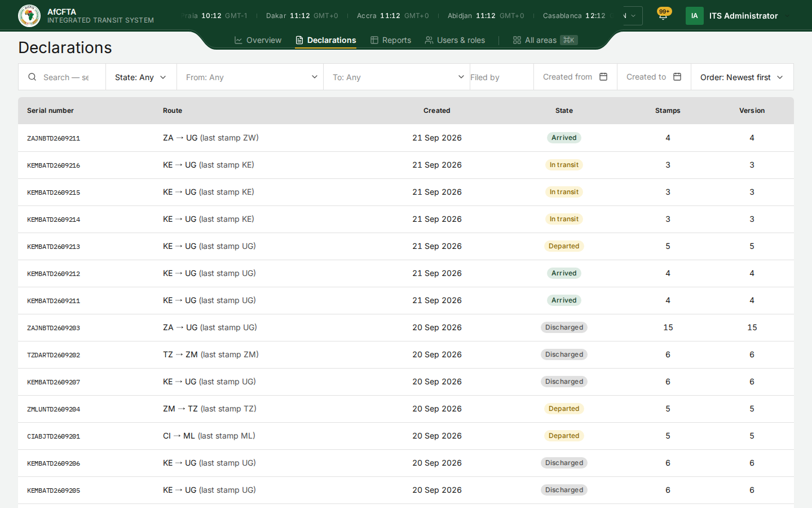Viewport: 812px width, 508px height.
Task: Click route CI → ML (last stamp ML)
Action: coord(209,436)
